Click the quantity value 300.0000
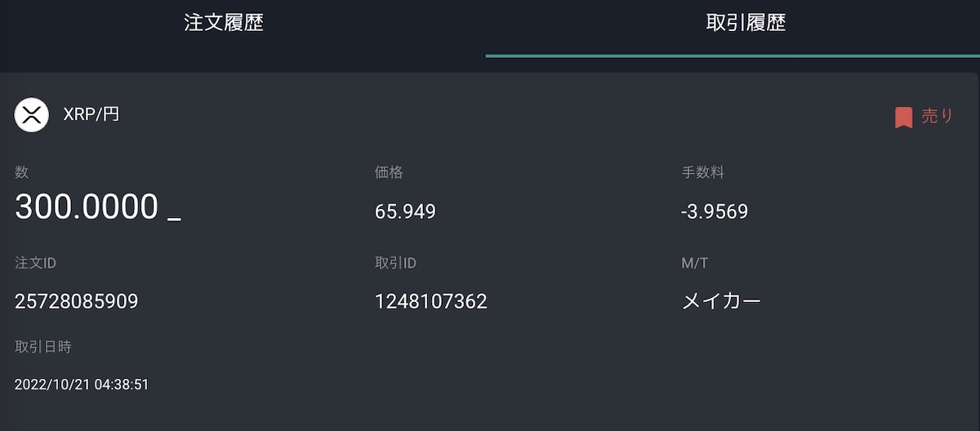 tap(87, 207)
